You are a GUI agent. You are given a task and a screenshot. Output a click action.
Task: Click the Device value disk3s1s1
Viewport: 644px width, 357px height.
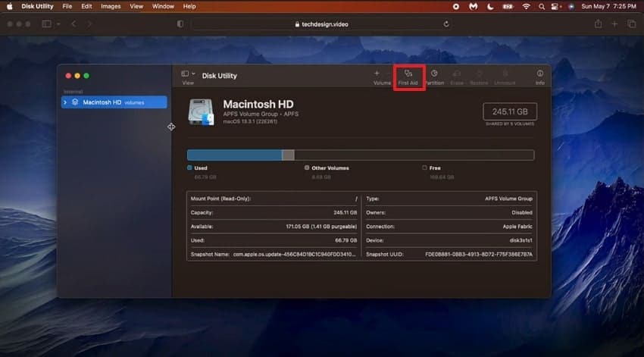521,241
